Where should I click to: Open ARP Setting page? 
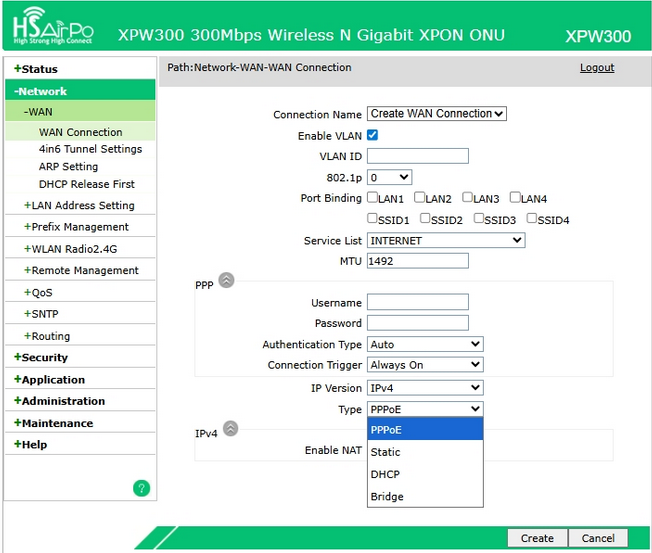pyautogui.click(x=68, y=166)
